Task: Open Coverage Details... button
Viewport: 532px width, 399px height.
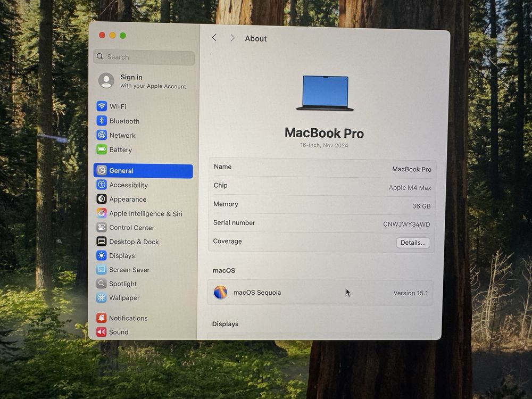Action: [413, 243]
